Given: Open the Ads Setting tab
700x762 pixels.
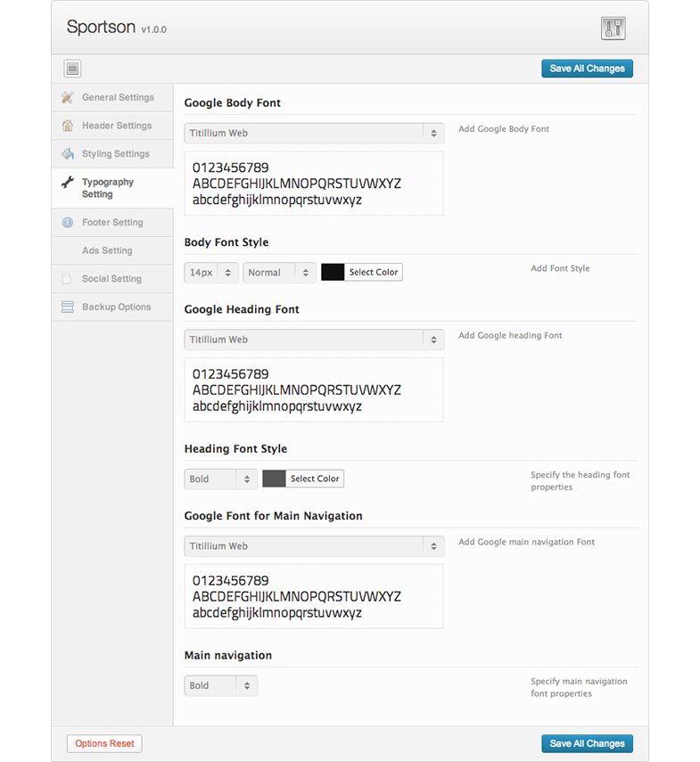Looking at the screenshot, I should tap(107, 250).
